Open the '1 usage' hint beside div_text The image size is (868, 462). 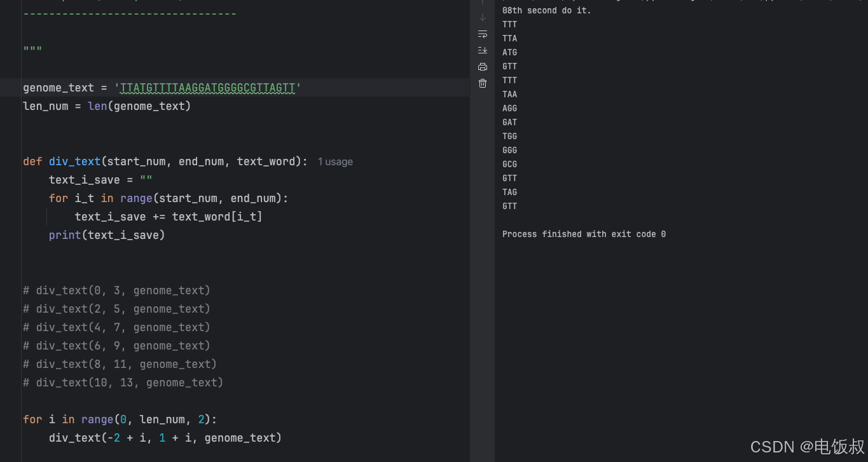[x=335, y=162]
